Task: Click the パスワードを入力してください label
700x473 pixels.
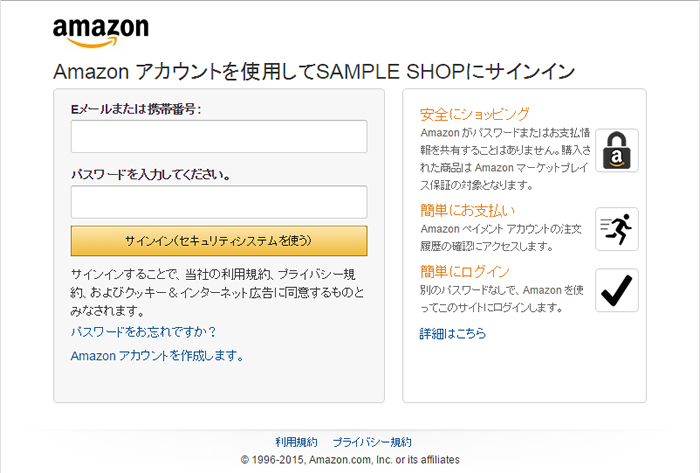Action: (151, 174)
